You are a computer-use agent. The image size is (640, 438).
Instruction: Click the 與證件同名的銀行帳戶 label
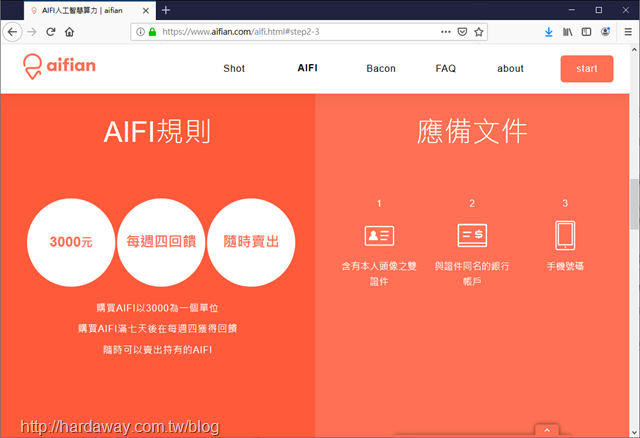472,273
